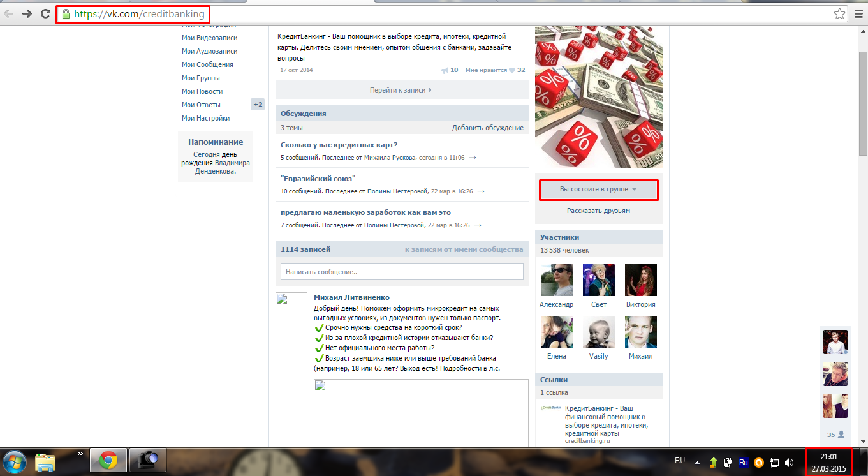Open the topic "Евразийский союз"
The width and height of the screenshot is (868, 476).
(318, 179)
